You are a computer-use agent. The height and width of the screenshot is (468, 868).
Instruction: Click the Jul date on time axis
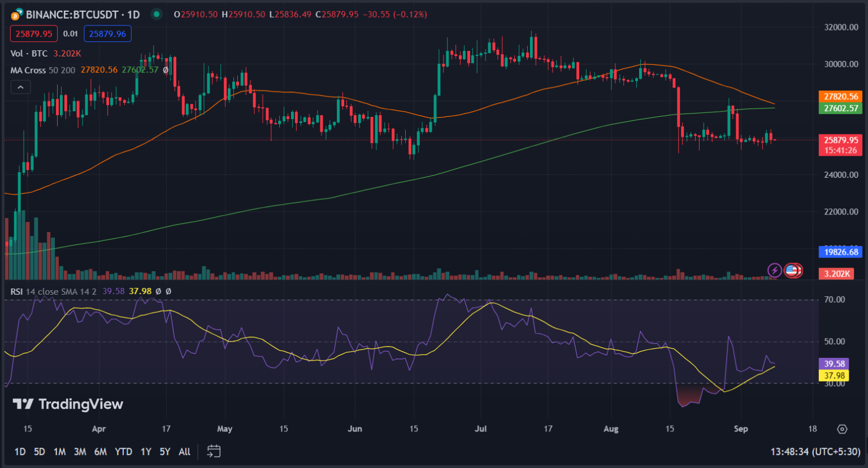480,429
